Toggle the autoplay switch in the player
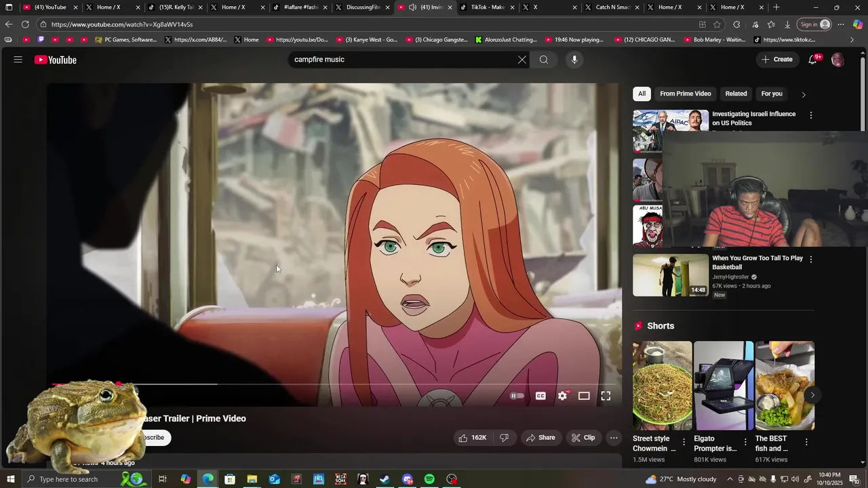Viewport: 868px width, 488px height. (517, 396)
